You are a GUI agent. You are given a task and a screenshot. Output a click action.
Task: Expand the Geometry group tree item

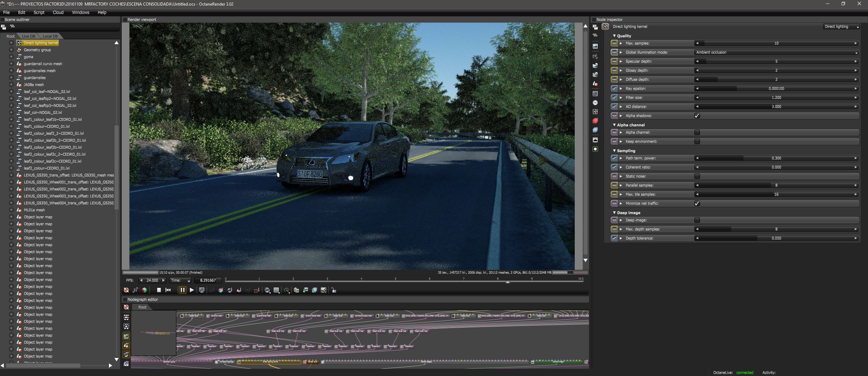11,50
